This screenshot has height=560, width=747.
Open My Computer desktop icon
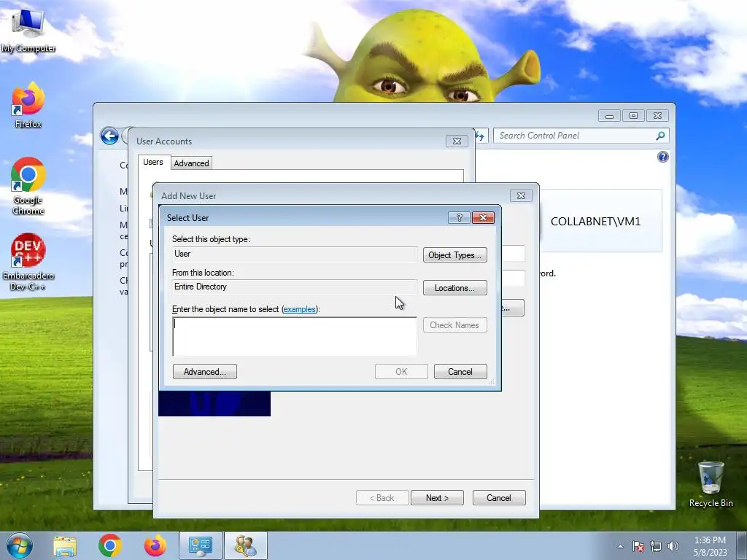tap(28, 31)
